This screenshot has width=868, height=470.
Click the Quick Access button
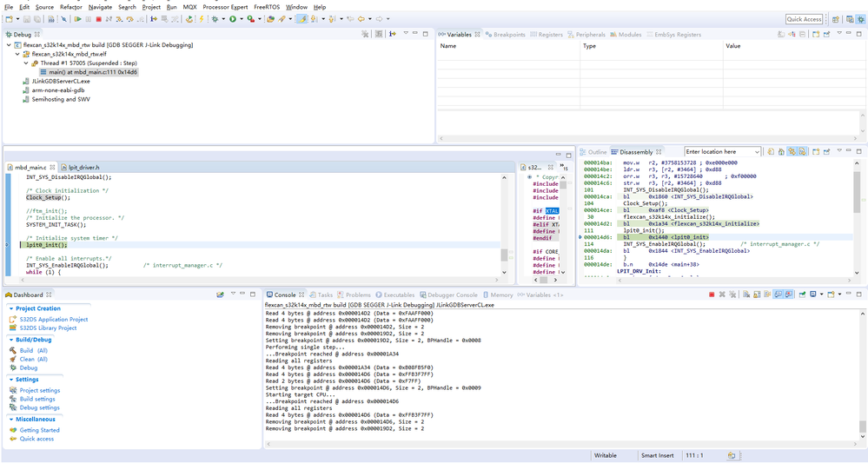point(805,19)
